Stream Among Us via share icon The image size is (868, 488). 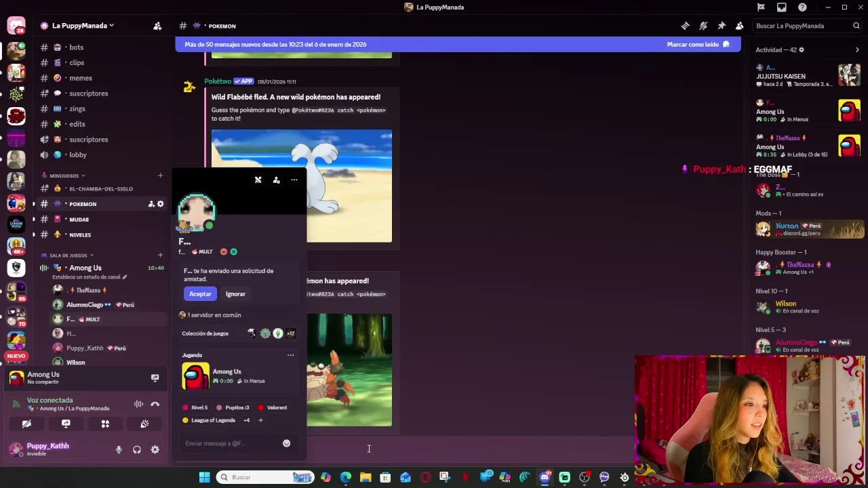click(155, 378)
